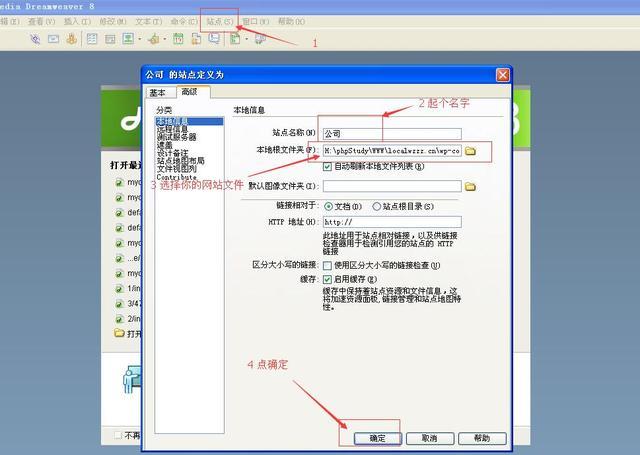
Task: Browse folder icon for 本地根文件夹
Action: coord(471,151)
